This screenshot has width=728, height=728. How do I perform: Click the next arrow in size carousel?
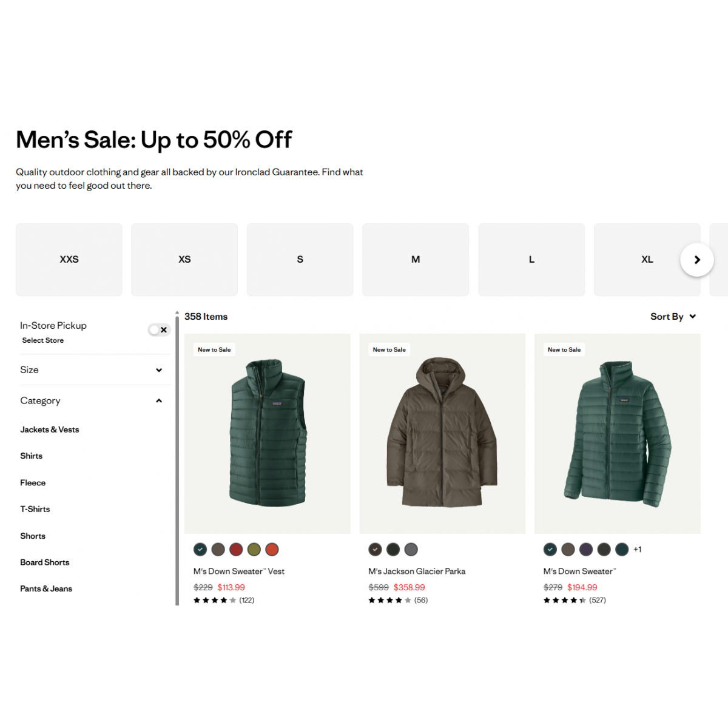point(696,260)
